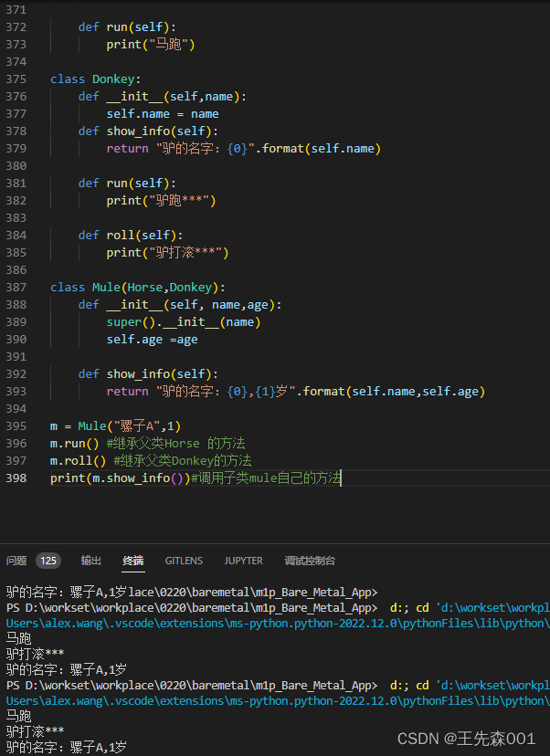The height and width of the screenshot is (756, 550).
Task: Click the 125 problems count badge
Action: (48, 561)
